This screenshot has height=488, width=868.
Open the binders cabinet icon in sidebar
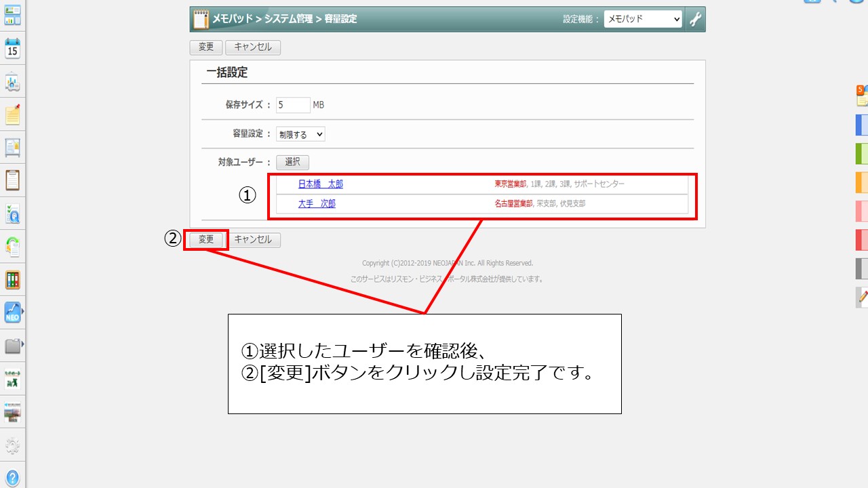click(x=12, y=279)
